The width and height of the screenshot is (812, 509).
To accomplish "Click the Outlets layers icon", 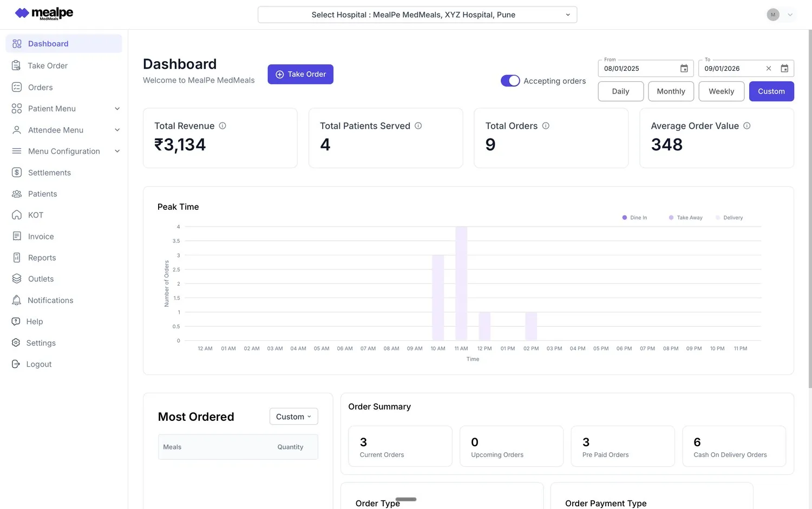I will click(x=17, y=279).
